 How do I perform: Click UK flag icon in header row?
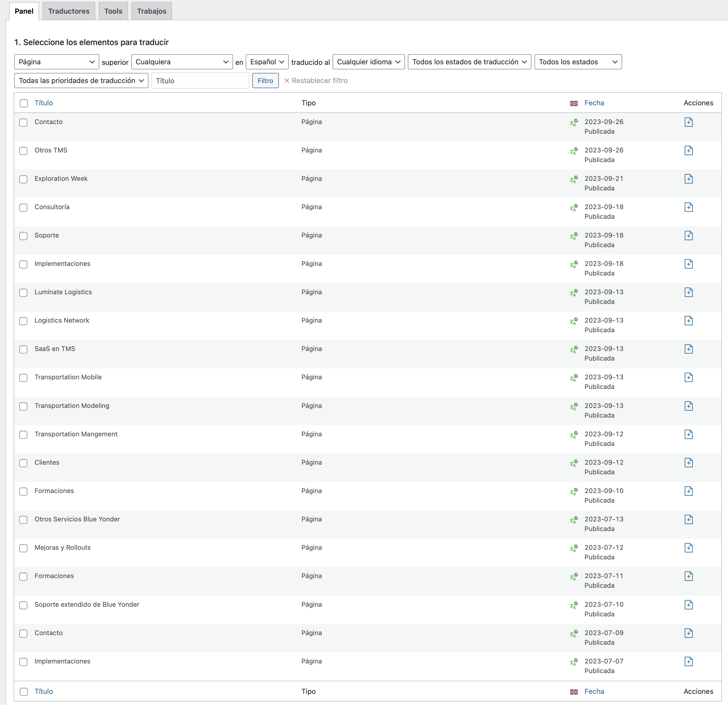(573, 103)
